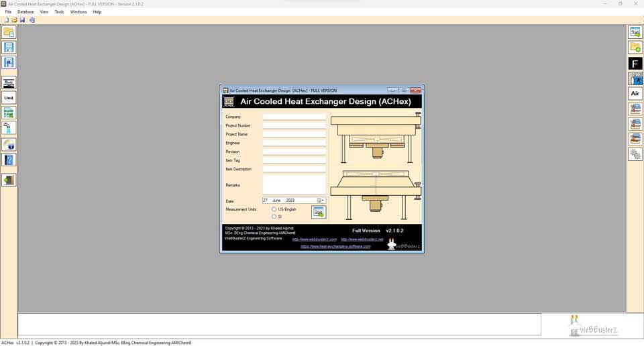Click the Start button in ACHex dialog

coord(318,212)
